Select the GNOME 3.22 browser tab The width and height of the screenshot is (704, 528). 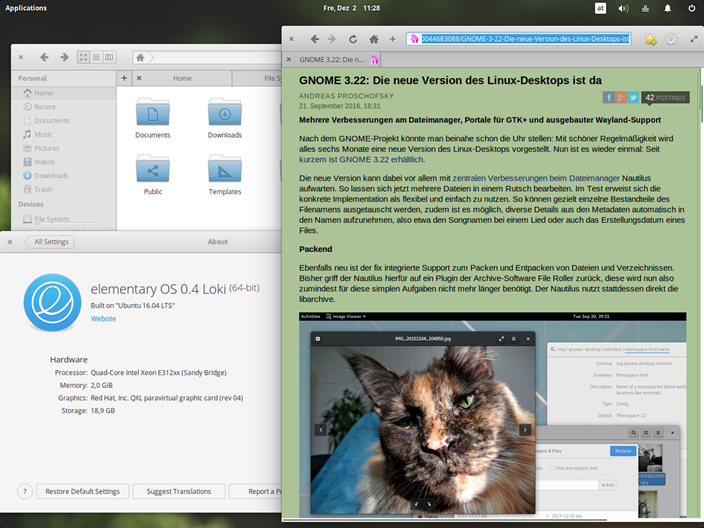(x=332, y=59)
